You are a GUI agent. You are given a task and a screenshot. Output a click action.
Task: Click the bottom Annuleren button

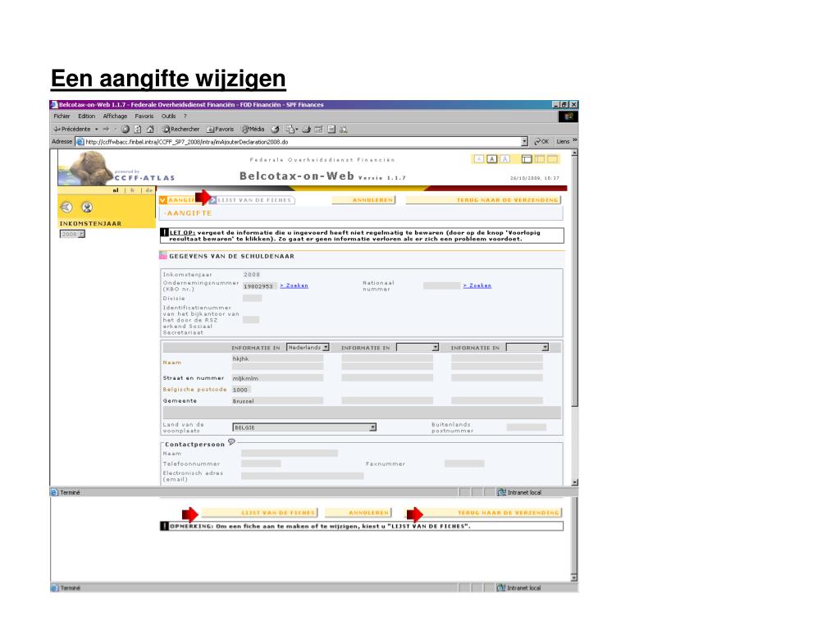358,513
